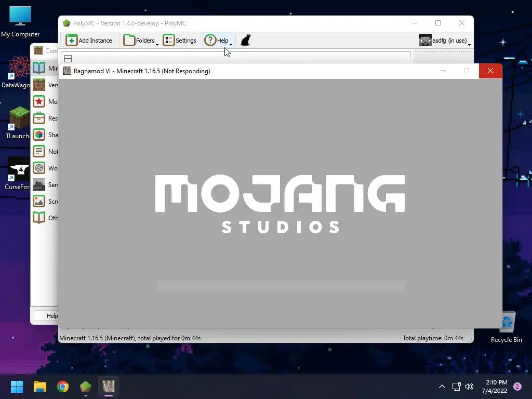Open the volume control tray icon

(469, 387)
